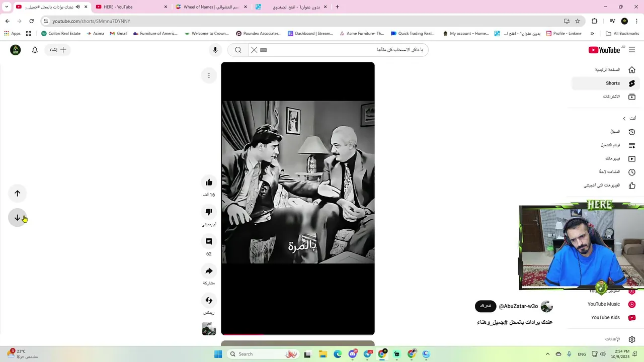Open Chrome media controls icon

coord(612,21)
